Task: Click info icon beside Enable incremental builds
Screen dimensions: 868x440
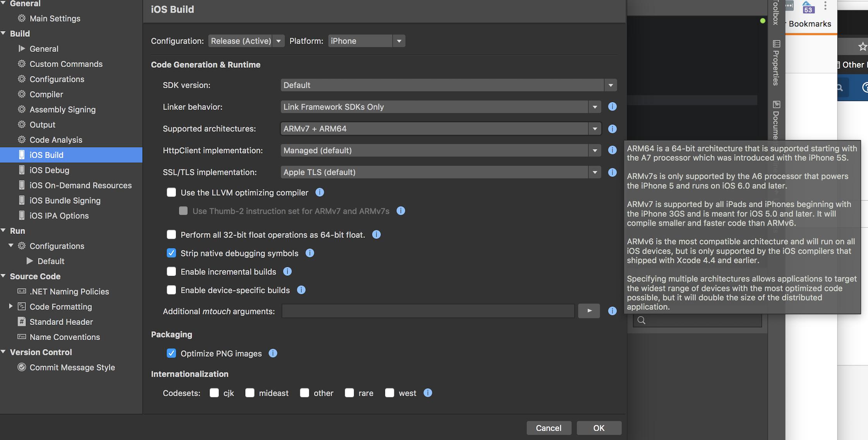Action: point(287,272)
